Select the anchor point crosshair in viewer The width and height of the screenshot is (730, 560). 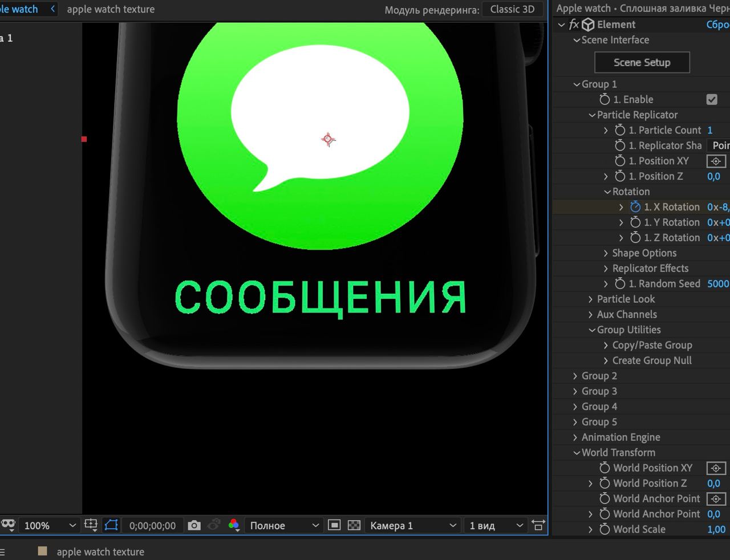click(328, 139)
